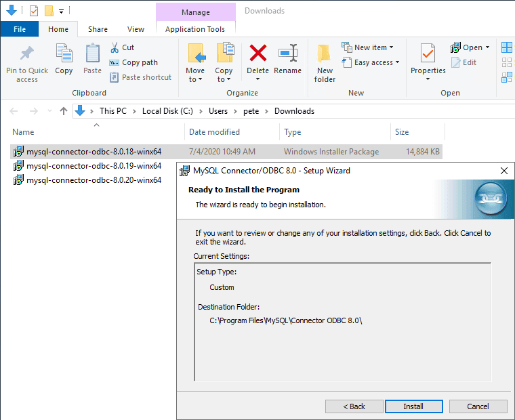Viewport: 515px width, 420px height.
Task: Click the Copy ribbon icon
Action: pyautogui.click(x=64, y=54)
